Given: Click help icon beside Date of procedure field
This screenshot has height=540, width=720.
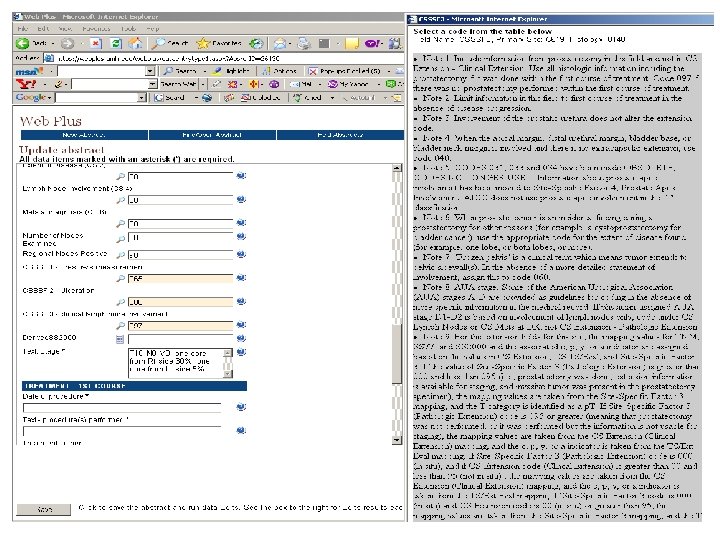Looking at the screenshot, I should 241,407.
